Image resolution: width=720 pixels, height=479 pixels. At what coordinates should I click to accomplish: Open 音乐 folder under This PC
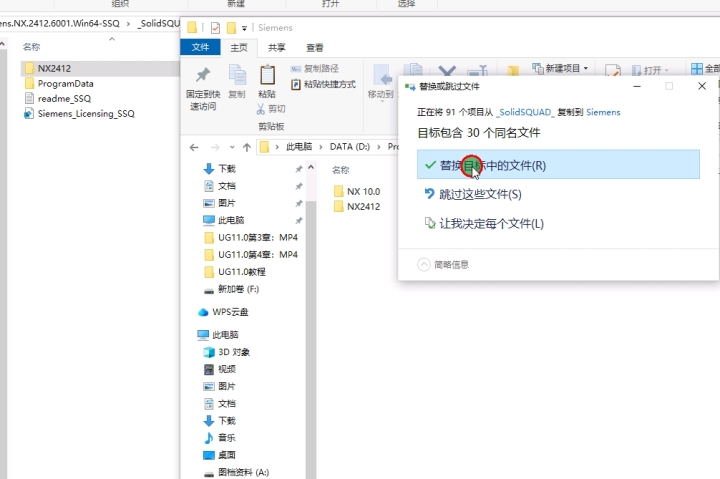[220, 438]
